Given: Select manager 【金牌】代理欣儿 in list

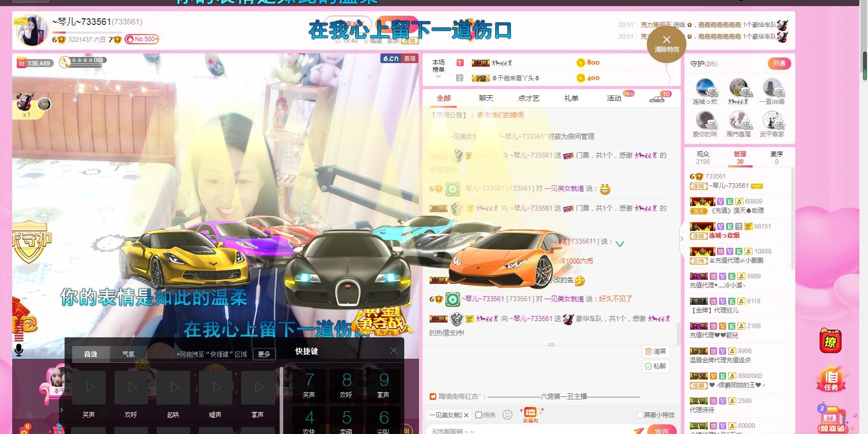Looking at the screenshot, I should click(x=738, y=305).
